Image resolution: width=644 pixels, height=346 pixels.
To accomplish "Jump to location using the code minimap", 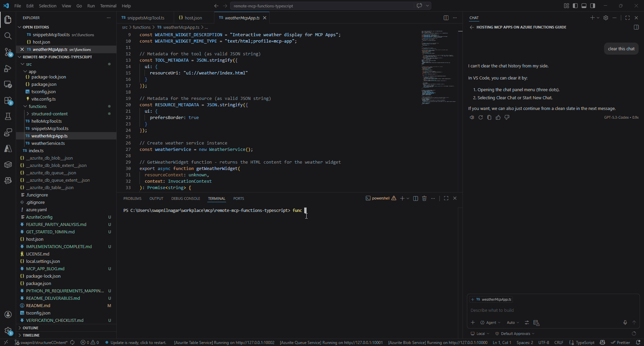I will (438, 67).
